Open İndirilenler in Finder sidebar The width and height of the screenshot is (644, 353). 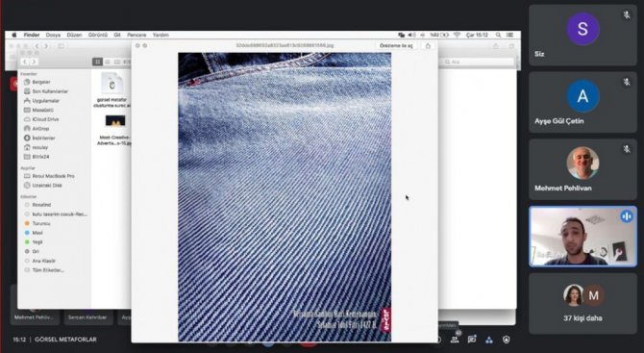(39, 139)
